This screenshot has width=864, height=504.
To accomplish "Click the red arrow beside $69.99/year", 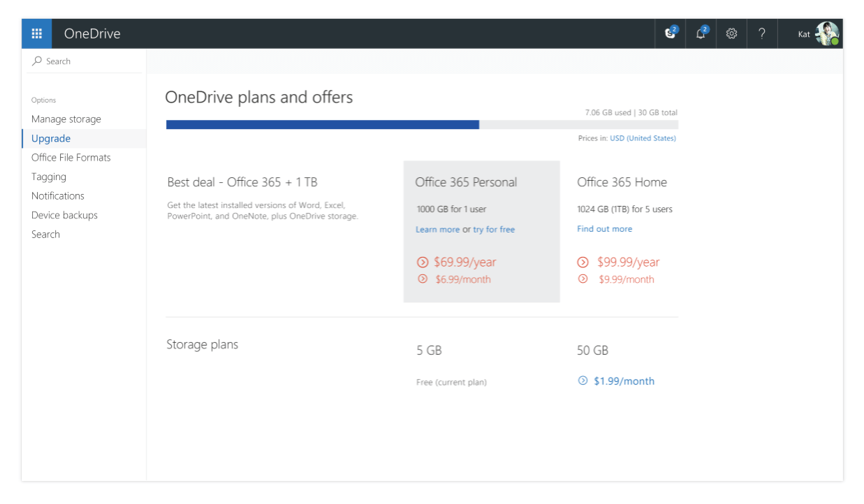I will pos(424,262).
